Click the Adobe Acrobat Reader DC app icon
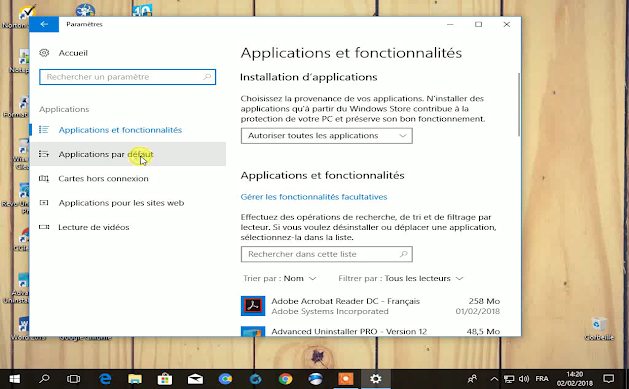This screenshot has width=629, height=389. pos(253,306)
